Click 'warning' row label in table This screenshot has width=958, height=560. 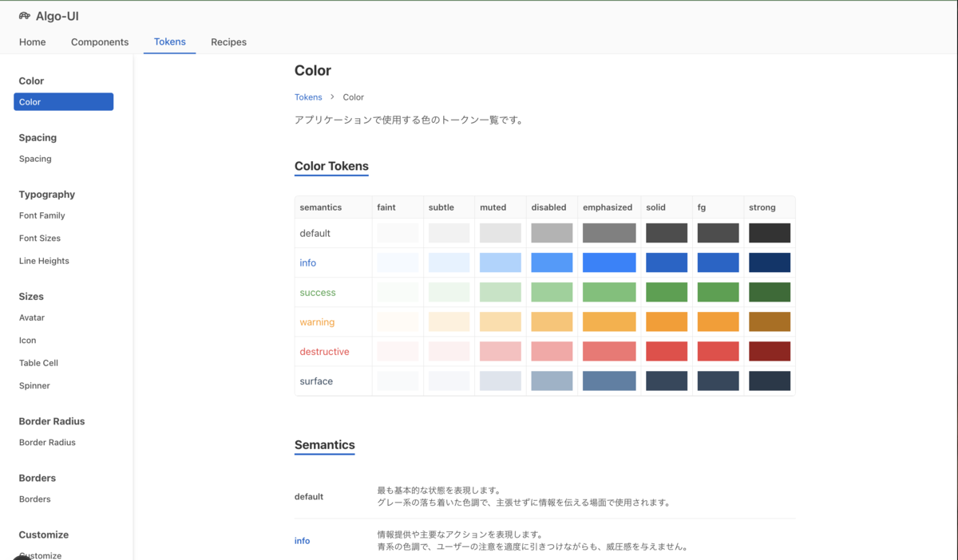317,321
